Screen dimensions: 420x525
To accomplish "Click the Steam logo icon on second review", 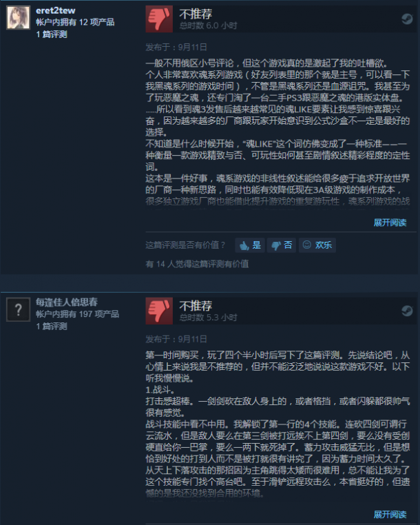I will [x=408, y=311].
